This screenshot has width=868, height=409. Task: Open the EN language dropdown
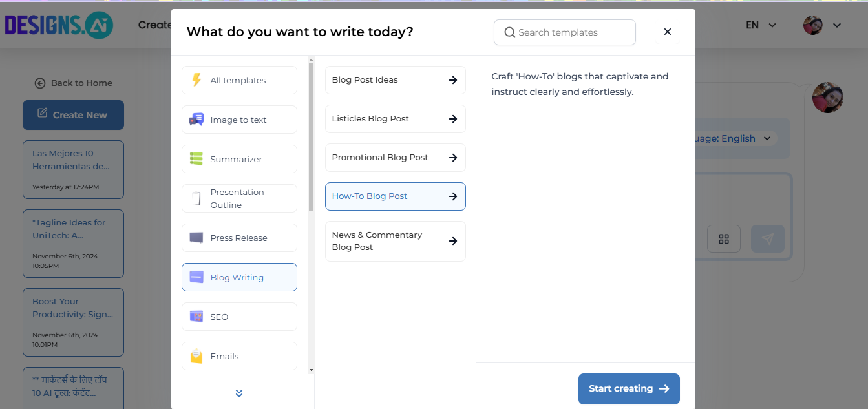(759, 25)
